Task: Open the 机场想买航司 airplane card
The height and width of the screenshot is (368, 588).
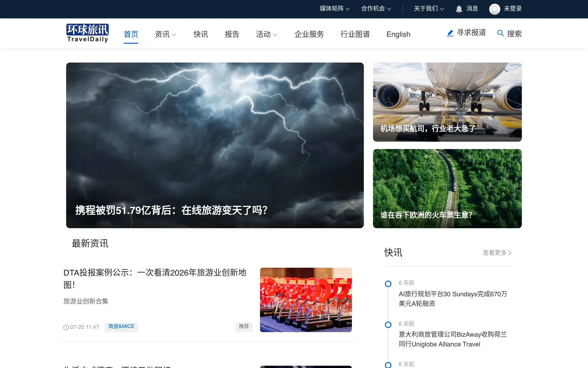Action: pos(447,102)
